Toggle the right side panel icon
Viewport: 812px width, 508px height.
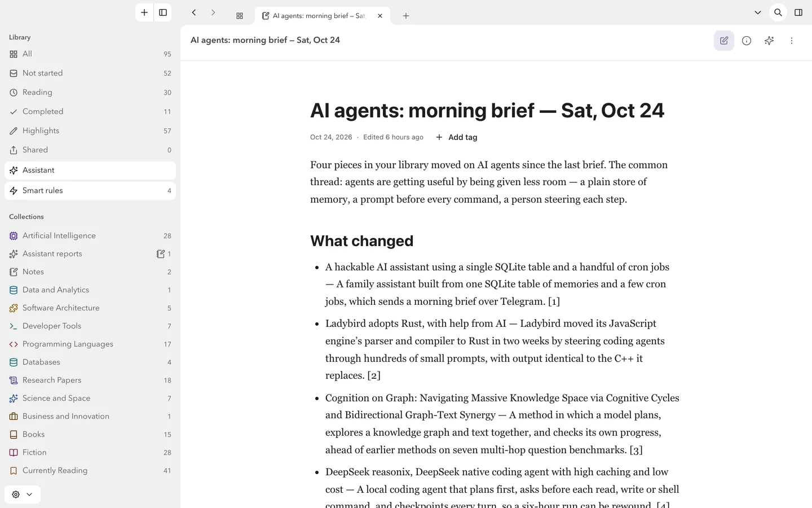click(x=798, y=12)
